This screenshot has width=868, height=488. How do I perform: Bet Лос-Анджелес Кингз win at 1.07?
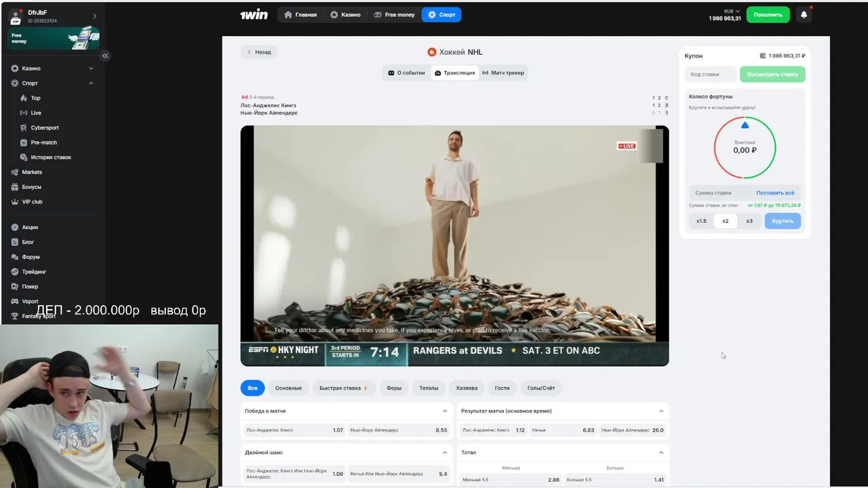click(294, 430)
